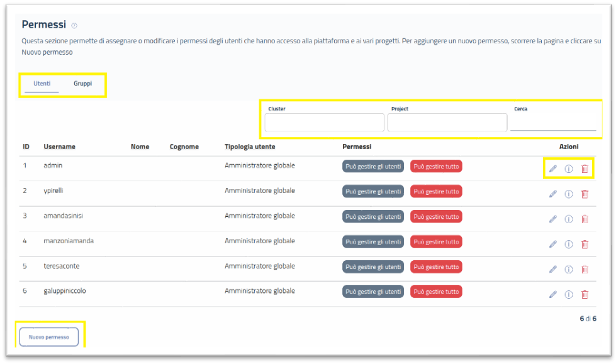Click red 'Può gestire tutto' badge for admin

coord(436,166)
